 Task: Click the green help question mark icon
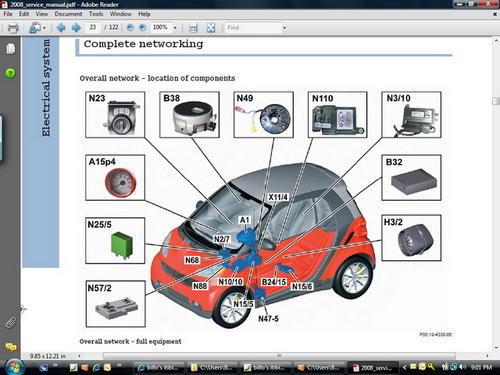(10, 73)
